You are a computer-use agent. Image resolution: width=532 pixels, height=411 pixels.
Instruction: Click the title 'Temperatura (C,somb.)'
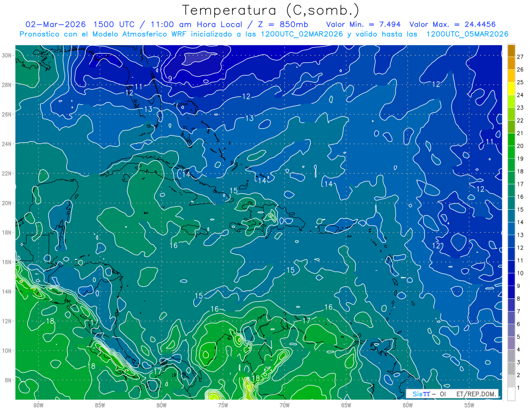[x=271, y=11]
